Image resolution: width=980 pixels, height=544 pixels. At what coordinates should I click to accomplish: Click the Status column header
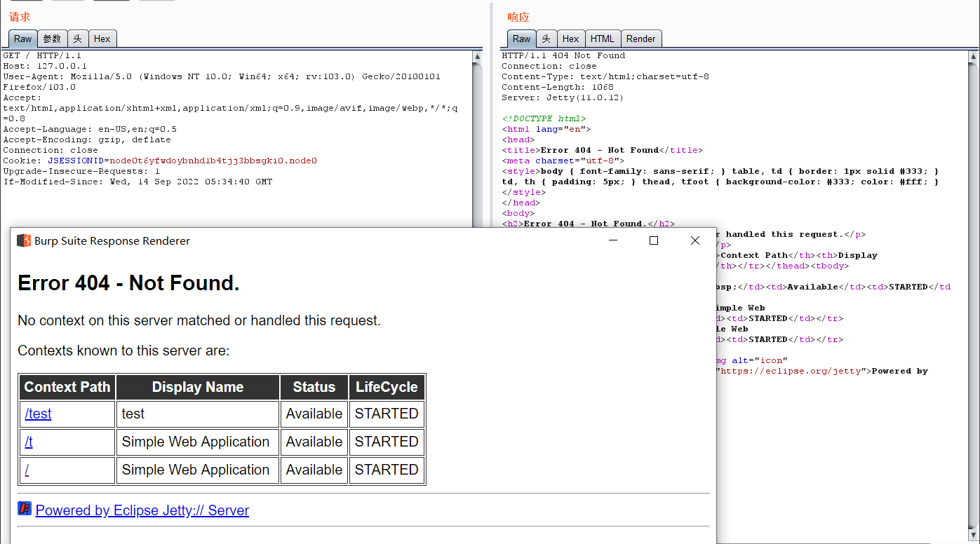pyautogui.click(x=314, y=387)
